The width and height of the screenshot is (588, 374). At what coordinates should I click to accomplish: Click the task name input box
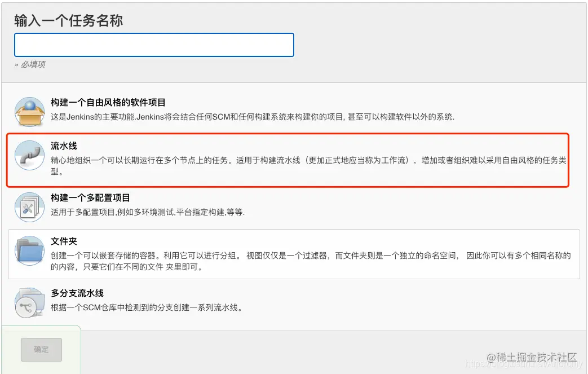pos(154,45)
